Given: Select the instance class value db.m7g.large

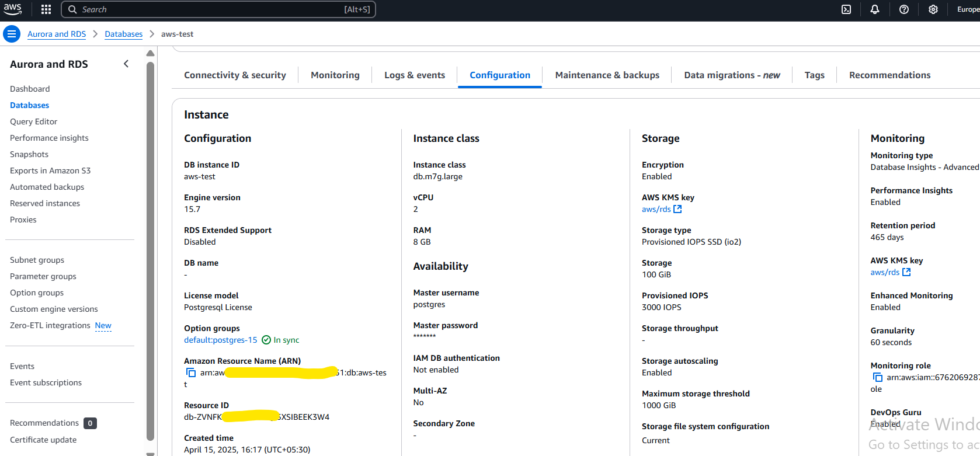Looking at the screenshot, I should coord(438,176).
